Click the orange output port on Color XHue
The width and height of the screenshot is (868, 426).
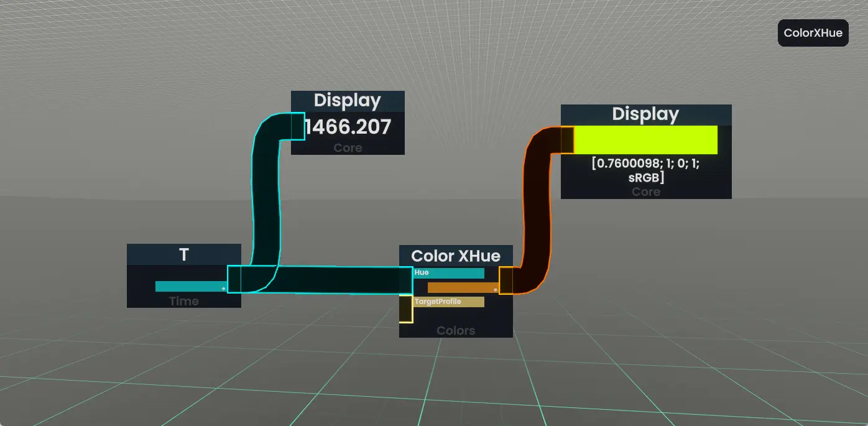click(x=506, y=280)
